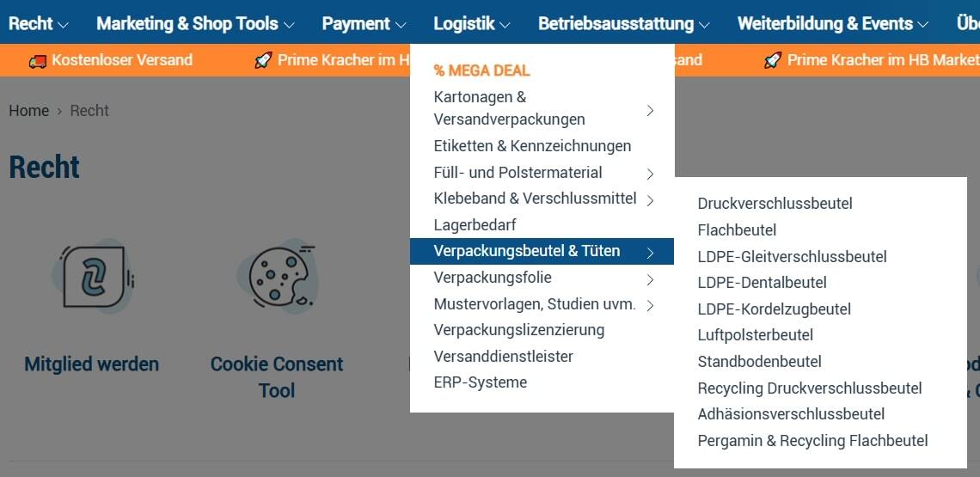
Task: Select Etiketten & Kennzeichnungen menu entry
Action: (x=532, y=146)
